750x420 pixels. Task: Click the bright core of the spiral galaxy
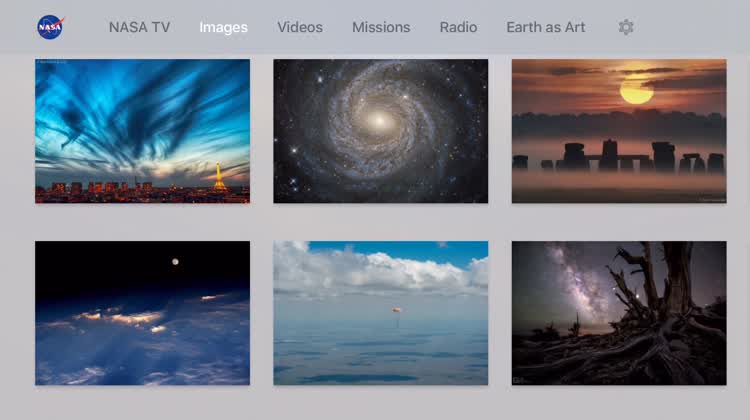tap(379, 120)
